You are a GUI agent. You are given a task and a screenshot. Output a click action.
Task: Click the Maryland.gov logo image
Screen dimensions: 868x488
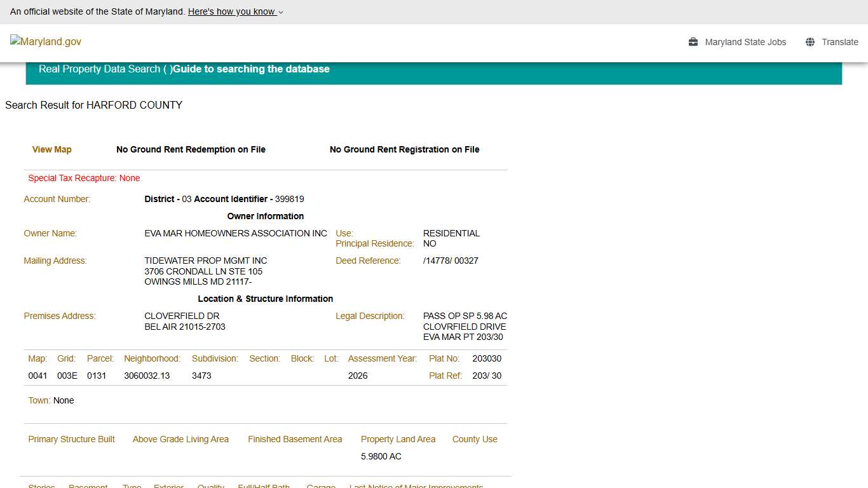coord(46,41)
